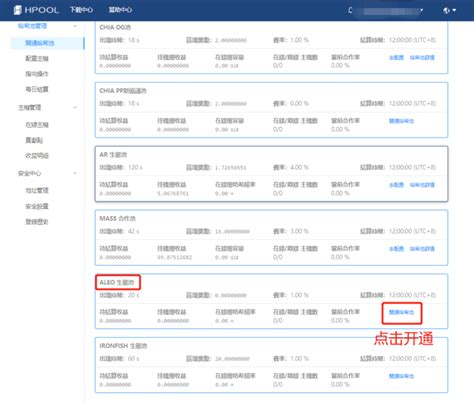The height and width of the screenshot is (406, 474).
Task: Click the open-pool link in CHIA PP card
Action: (x=401, y=121)
